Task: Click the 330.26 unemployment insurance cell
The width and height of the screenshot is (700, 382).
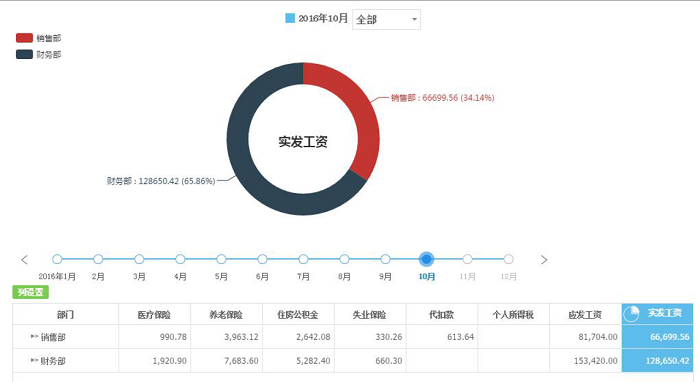Action: click(370, 337)
